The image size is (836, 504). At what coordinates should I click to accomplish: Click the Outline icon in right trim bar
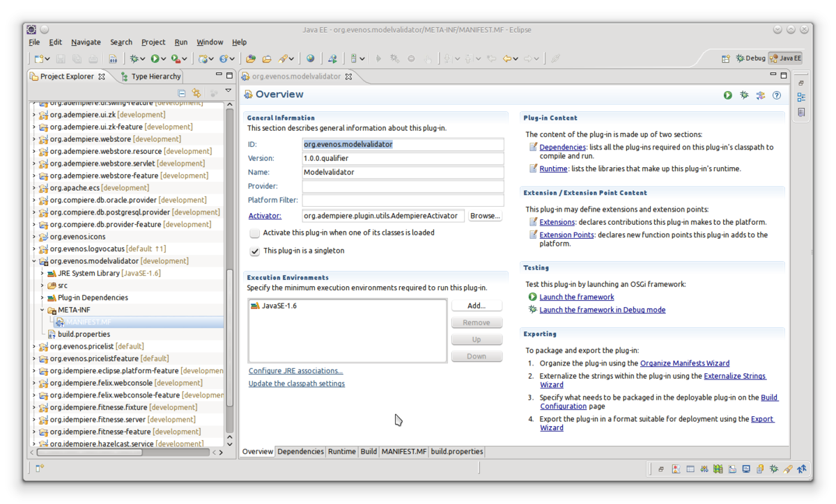801,97
